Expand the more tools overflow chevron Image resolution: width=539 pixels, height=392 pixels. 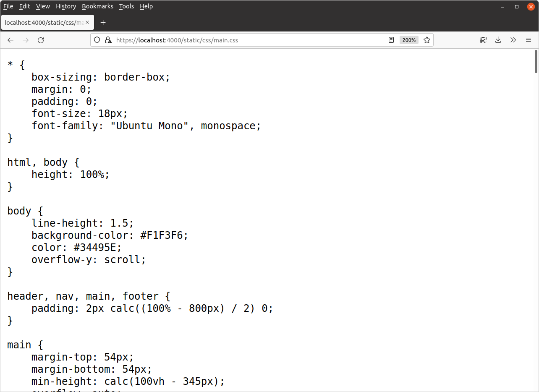(513, 40)
